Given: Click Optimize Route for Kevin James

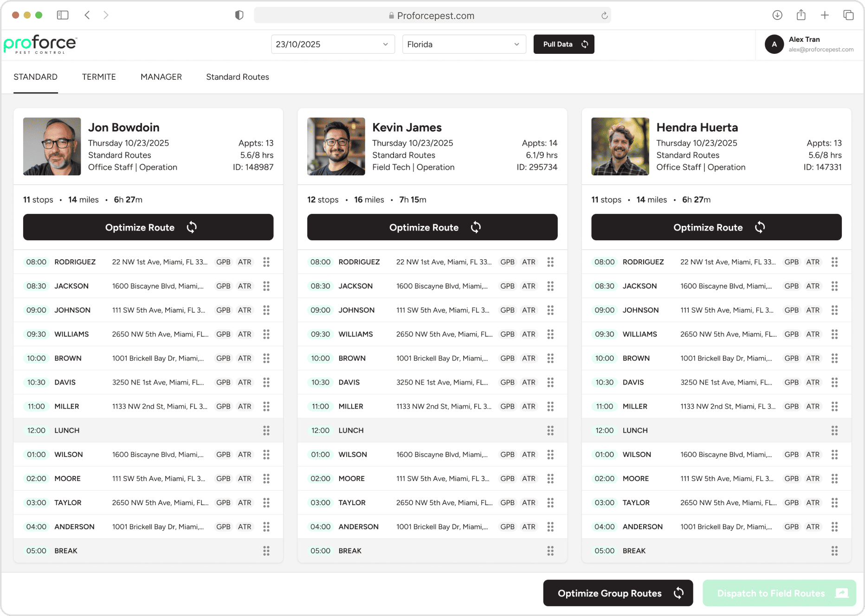Looking at the screenshot, I should click(432, 227).
